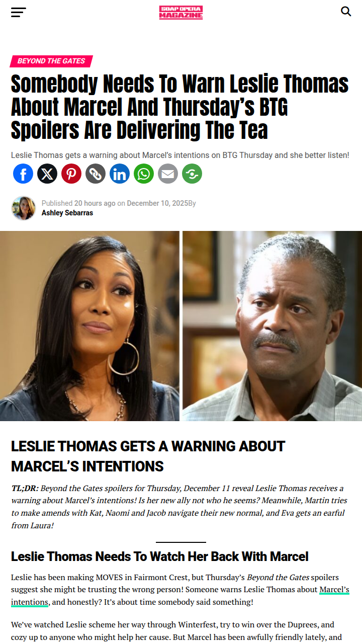This screenshot has width=362, height=644.
Task: Copy article link icon
Action: [96, 174]
